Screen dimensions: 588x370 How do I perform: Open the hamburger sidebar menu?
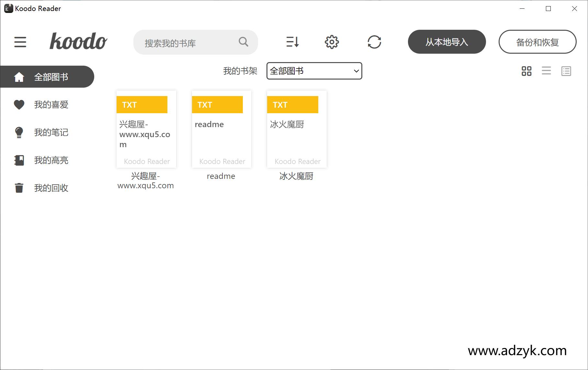[20, 42]
